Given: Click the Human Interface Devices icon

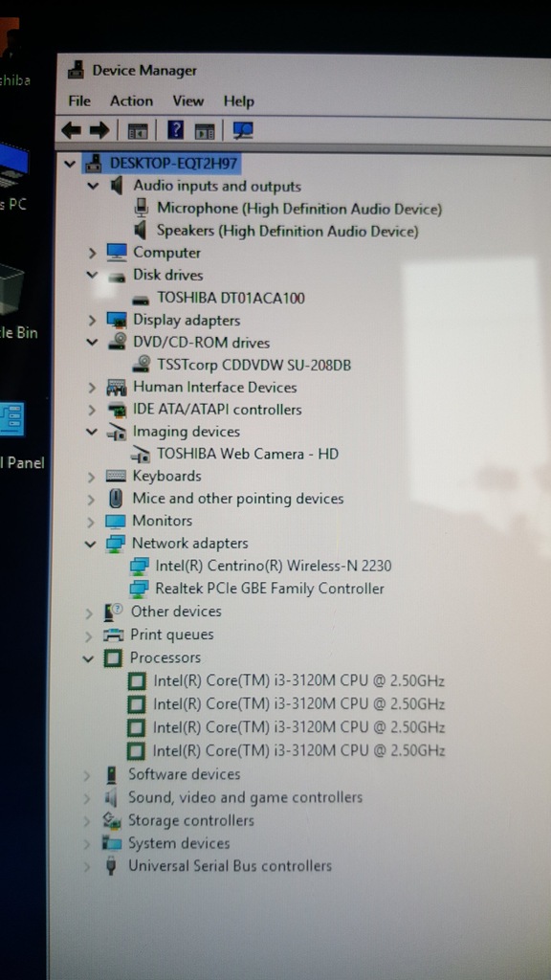Looking at the screenshot, I should (117, 388).
